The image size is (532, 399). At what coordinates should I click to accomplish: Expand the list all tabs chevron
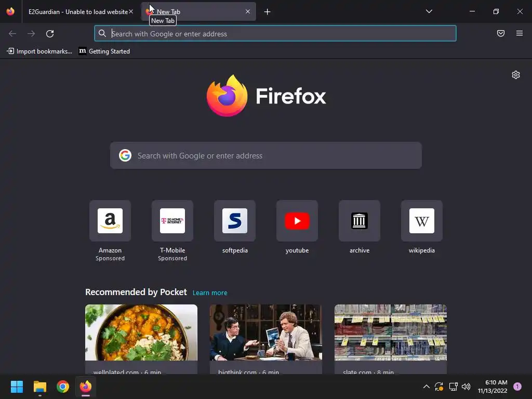(429, 11)
